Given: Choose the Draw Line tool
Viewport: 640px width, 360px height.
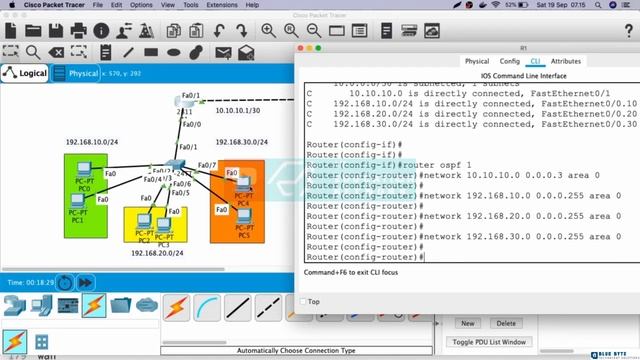Looking at the screenshot, I should (x=128, y=52).
